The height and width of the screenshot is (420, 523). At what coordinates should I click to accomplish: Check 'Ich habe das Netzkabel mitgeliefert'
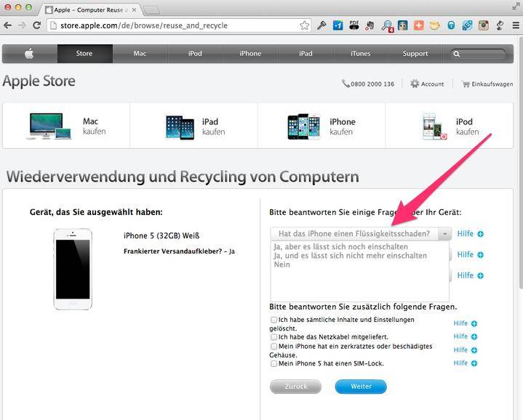pyautogui.click(x=274, y=337)
